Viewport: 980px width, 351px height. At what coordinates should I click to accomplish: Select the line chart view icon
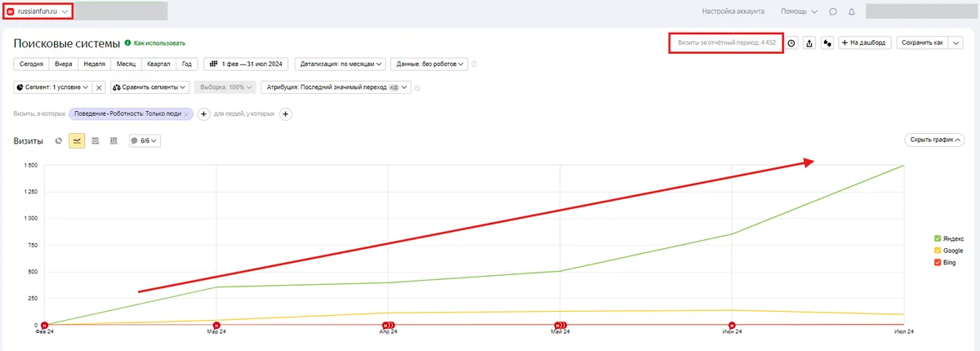77,140
